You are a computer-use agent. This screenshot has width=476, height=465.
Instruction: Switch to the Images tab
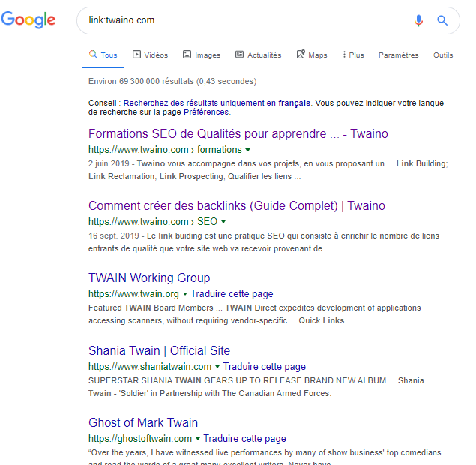click(x=202, y=55)
